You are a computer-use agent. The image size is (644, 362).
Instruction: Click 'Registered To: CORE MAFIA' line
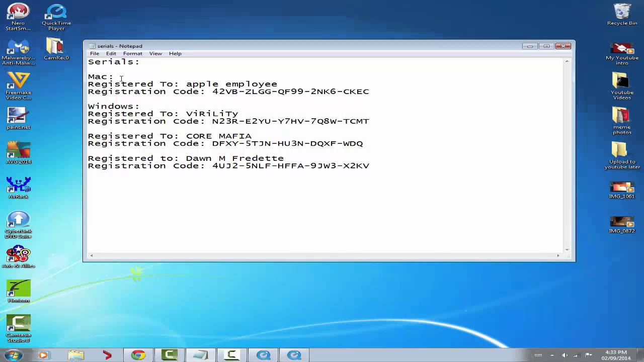[x=170, y=136]
